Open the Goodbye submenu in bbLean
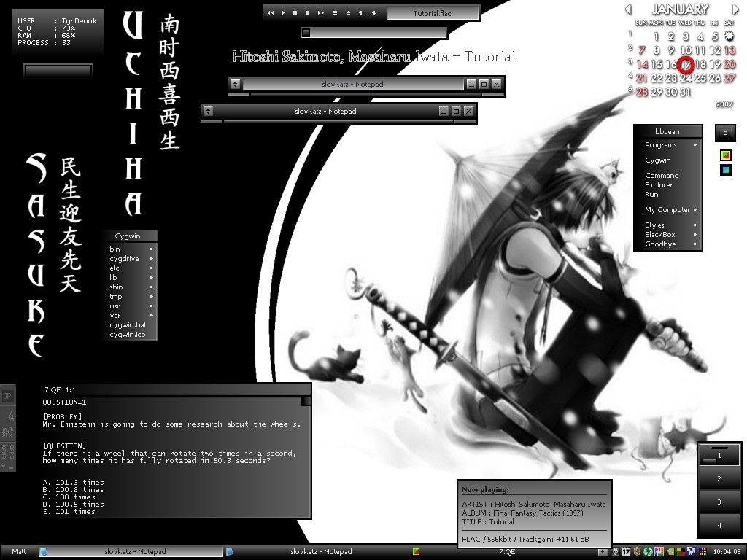The width and height of the screenshot is (747, 560). click(668, 244)
